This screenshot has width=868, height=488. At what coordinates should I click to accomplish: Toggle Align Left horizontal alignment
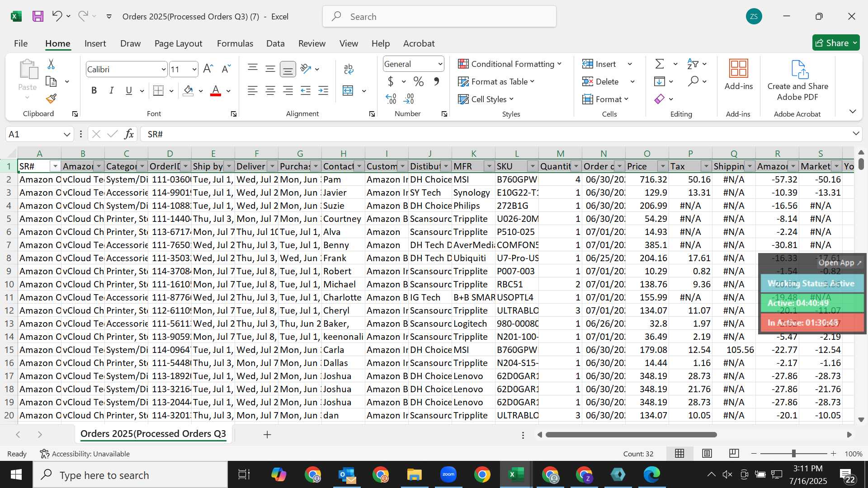pyautogui.click(x=253, y=90)
